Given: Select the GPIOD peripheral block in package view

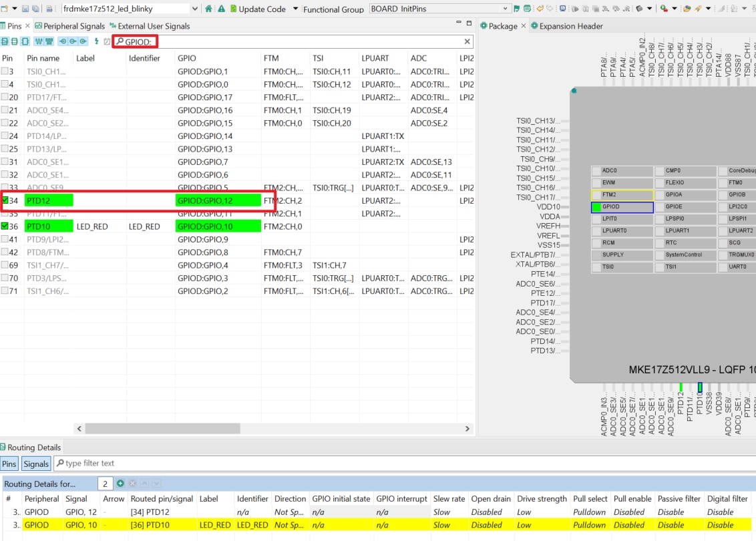Looking at the screenshot, I should pyautogui.click(x=622, y=207).
